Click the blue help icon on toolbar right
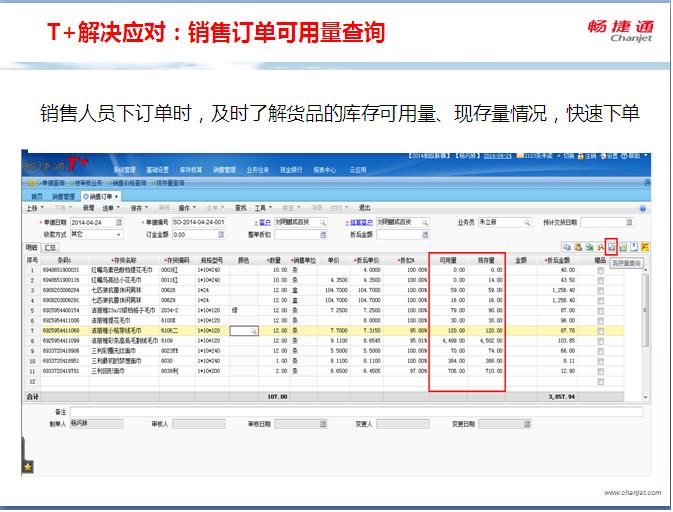 643,209
